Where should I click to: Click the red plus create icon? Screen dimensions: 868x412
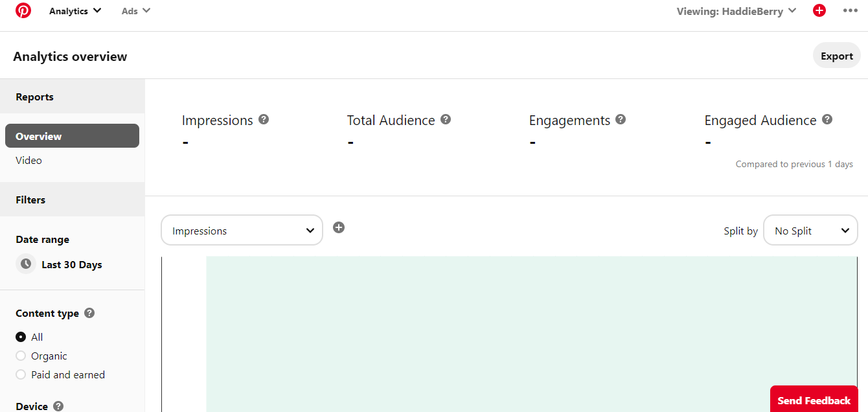(x=819, y=11)
